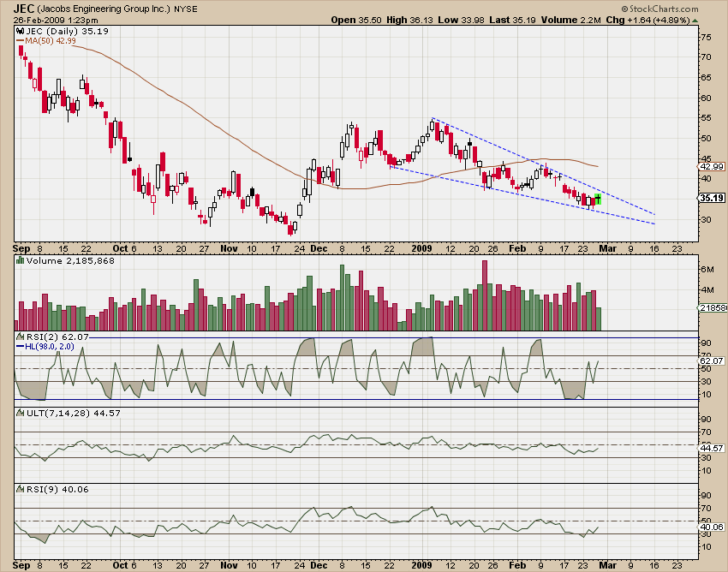This screenshot has height=572, width=728.
Task: Click the High 36.13 value
Action: click(x=409, y=20)
